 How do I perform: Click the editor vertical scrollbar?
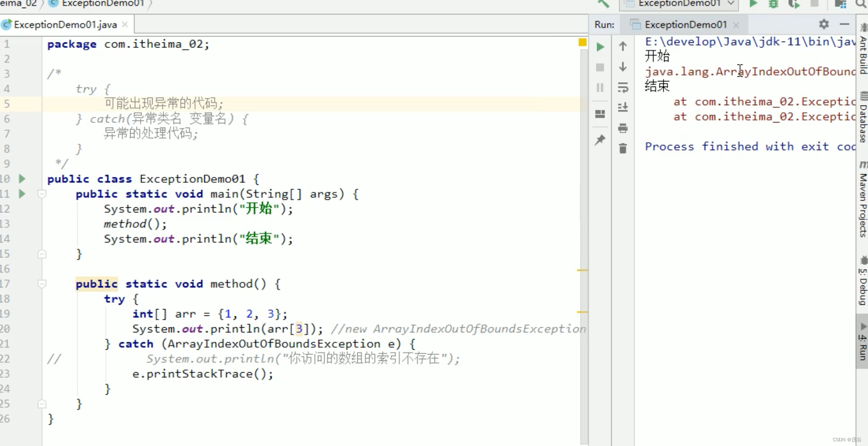pos(584,246)
